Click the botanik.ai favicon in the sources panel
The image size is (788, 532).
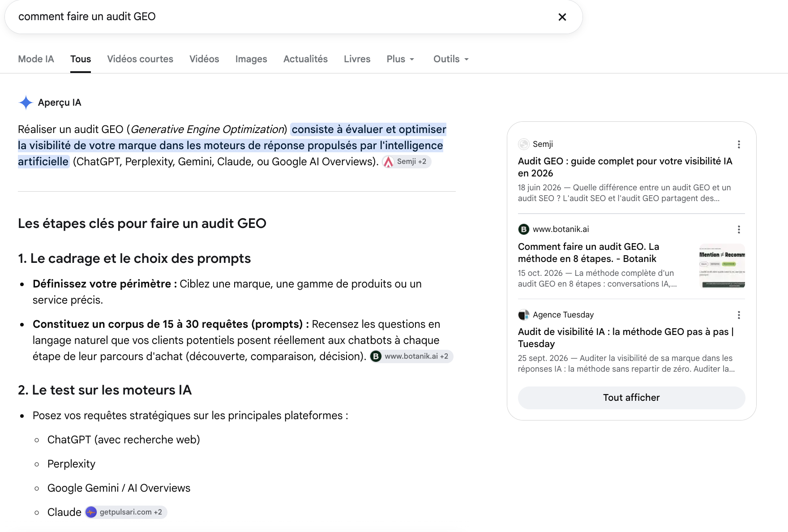point(523,229)
